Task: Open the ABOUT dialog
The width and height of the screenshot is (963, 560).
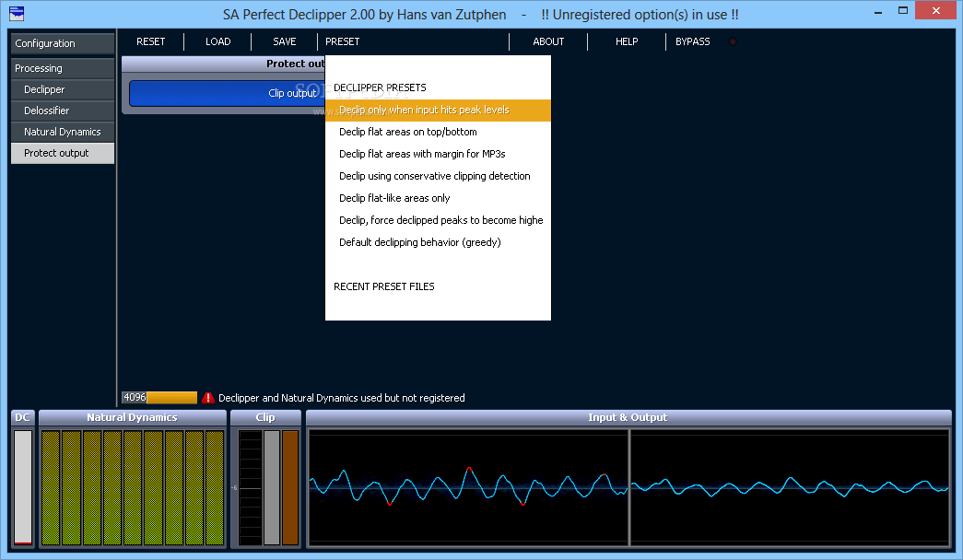Action: pos(548,41)
